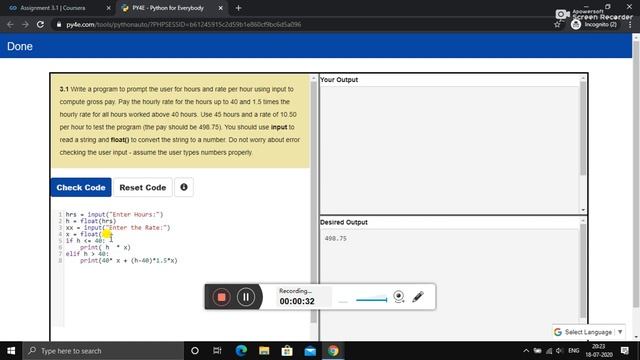Click the browser forward arrow

25,24
